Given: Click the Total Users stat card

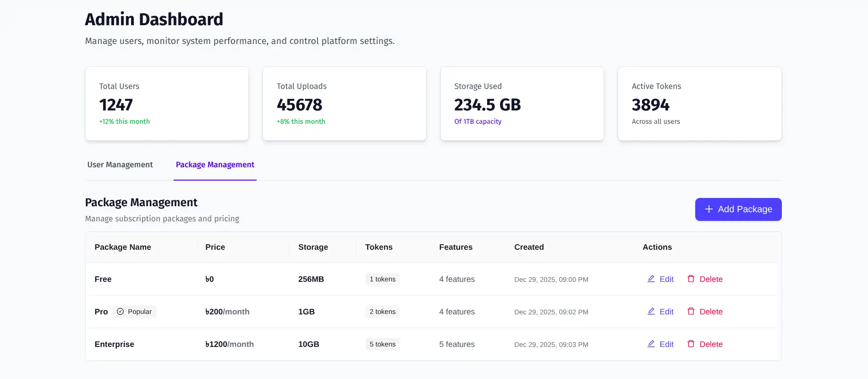Looking at the screenshot, I should click(167, 104).
